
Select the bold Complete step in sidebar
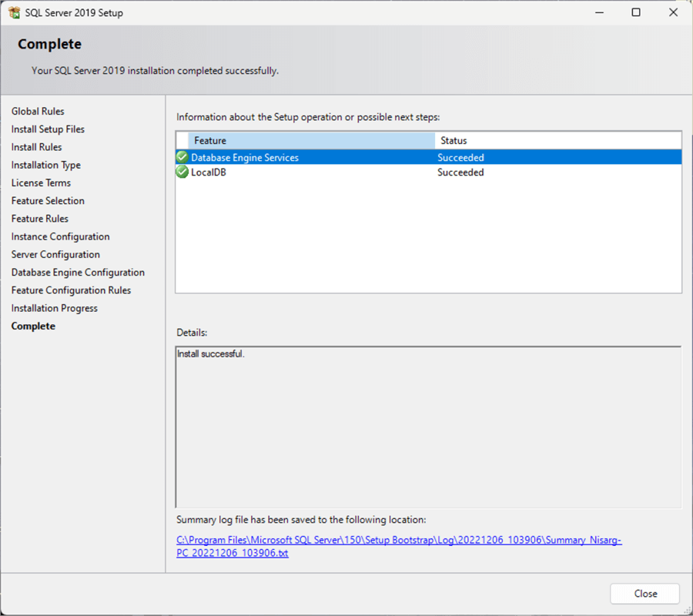tap(33, 326)
